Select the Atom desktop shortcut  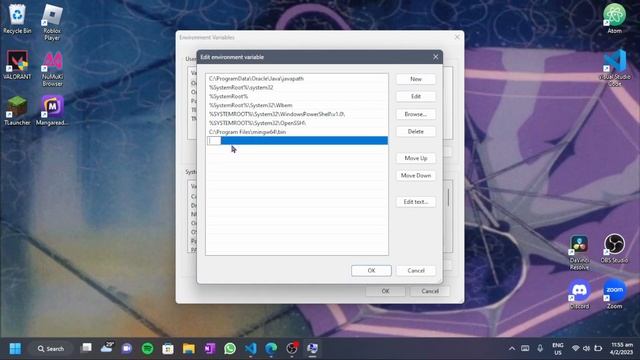click(x=614, y=19)
